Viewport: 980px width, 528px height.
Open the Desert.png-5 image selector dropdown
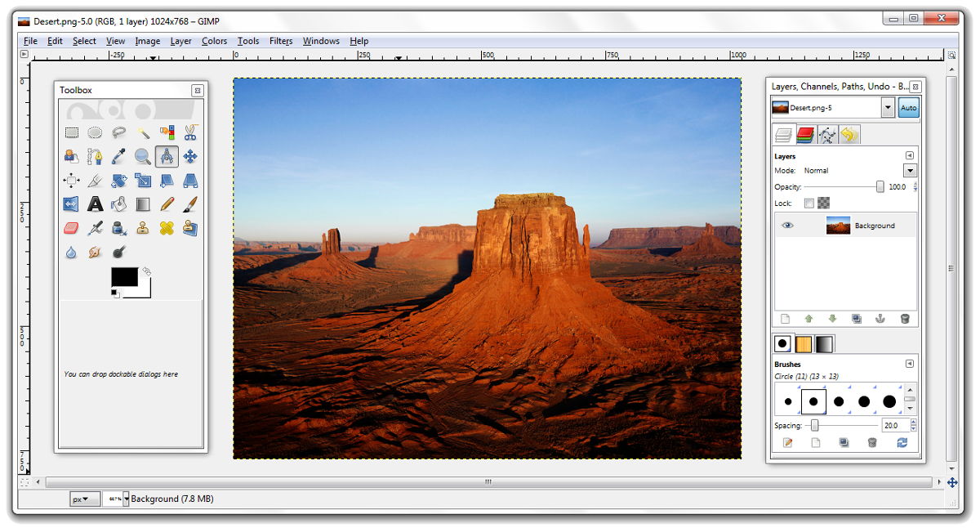pyautogui.click(x=888, y=107)
